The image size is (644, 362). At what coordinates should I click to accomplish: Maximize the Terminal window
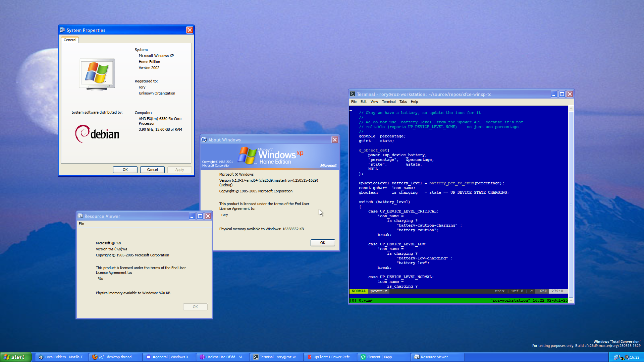pos(562,94)
